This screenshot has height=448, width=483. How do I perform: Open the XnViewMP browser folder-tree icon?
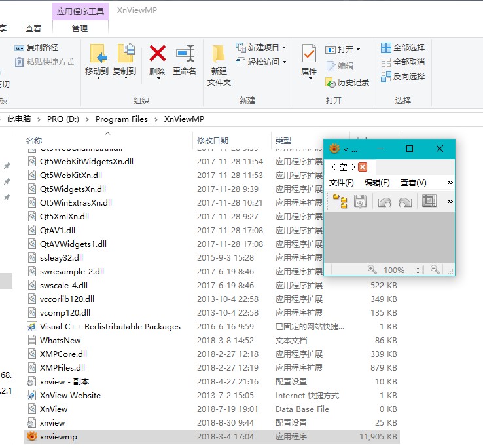340,201
